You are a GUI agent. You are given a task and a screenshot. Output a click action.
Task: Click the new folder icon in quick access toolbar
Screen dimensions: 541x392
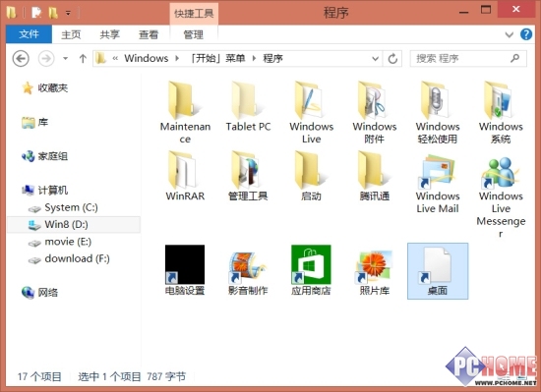click(x=53, y=13)
